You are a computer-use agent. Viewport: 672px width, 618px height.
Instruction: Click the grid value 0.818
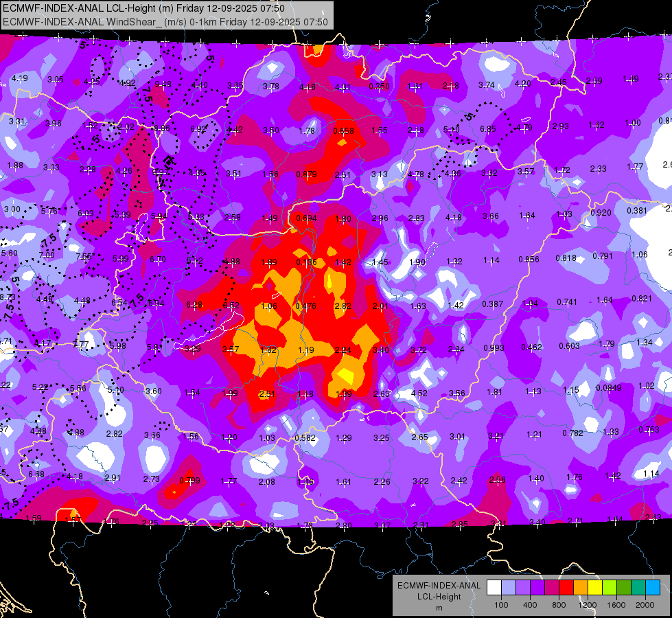pos(566,257)
